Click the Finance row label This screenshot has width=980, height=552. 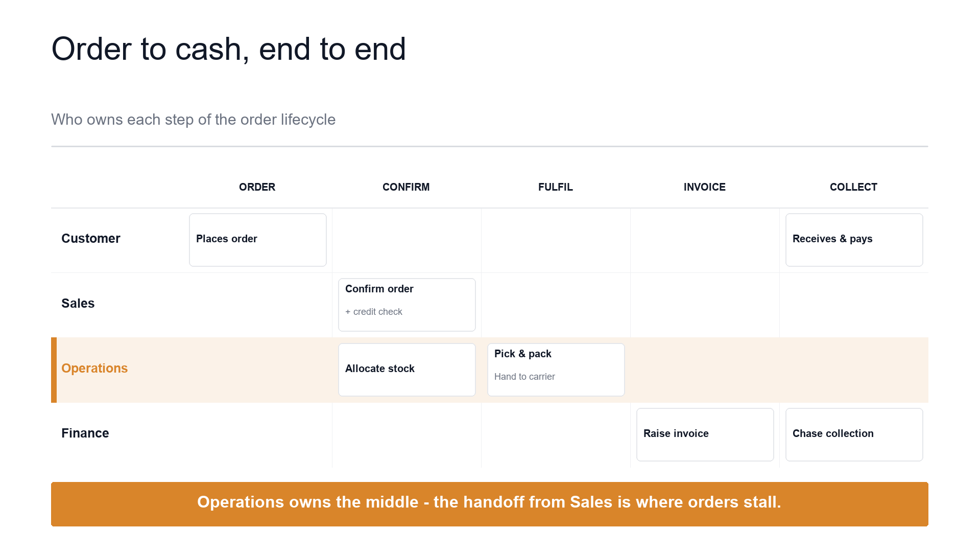[85, 433]
